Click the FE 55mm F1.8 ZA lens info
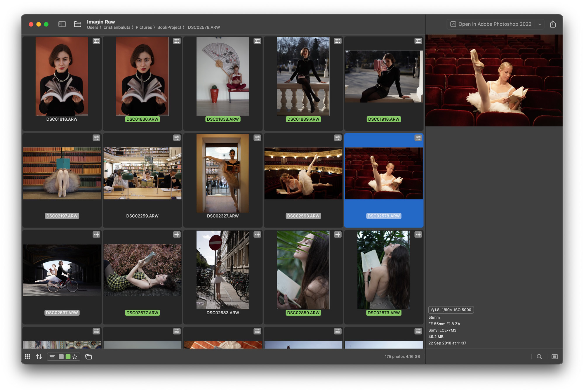This screenshot has height=392, width=584. (444, 324)
